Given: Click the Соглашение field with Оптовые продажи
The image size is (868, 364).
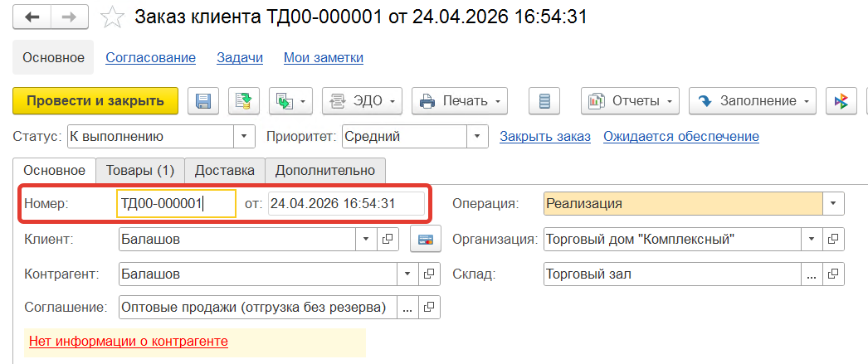Looking at the screenshot, I should point(259,308).
